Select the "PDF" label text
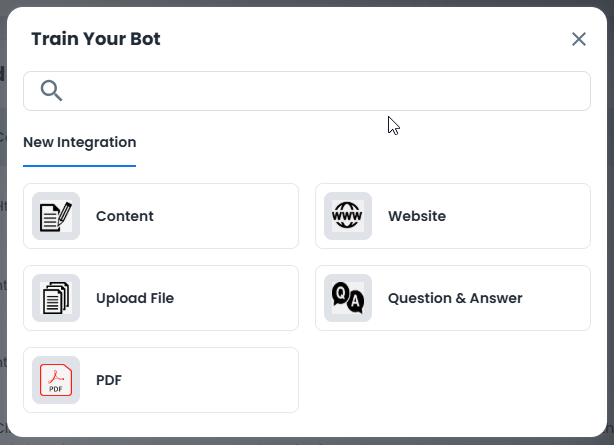Screen dimensions: 614x445 click(x=108, y=380)
